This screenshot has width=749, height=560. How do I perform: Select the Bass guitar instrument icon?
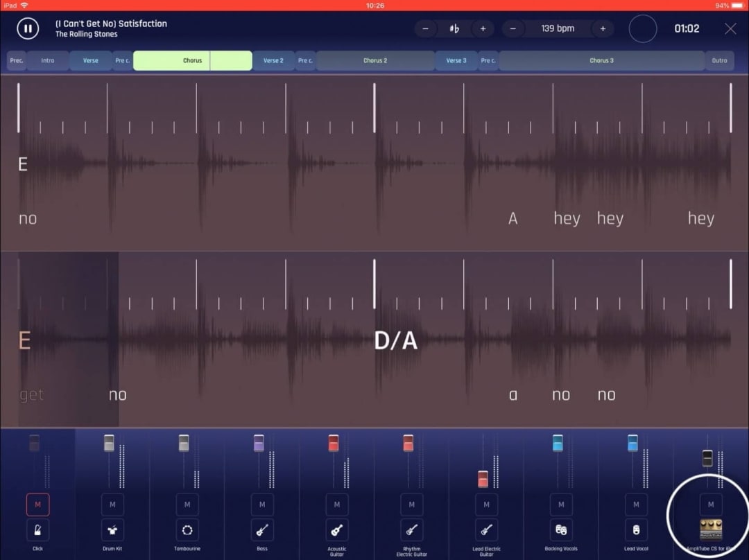pyautogui.click(x=262, y=530)
